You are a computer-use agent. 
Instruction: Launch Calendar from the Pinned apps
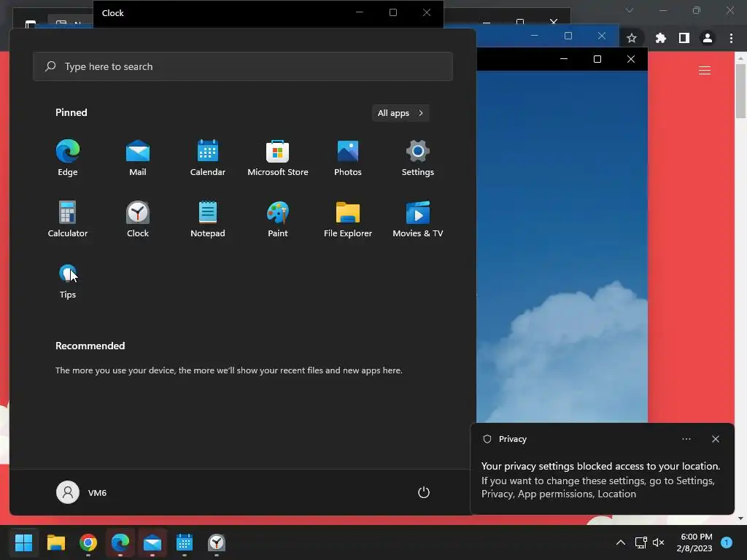208,158
